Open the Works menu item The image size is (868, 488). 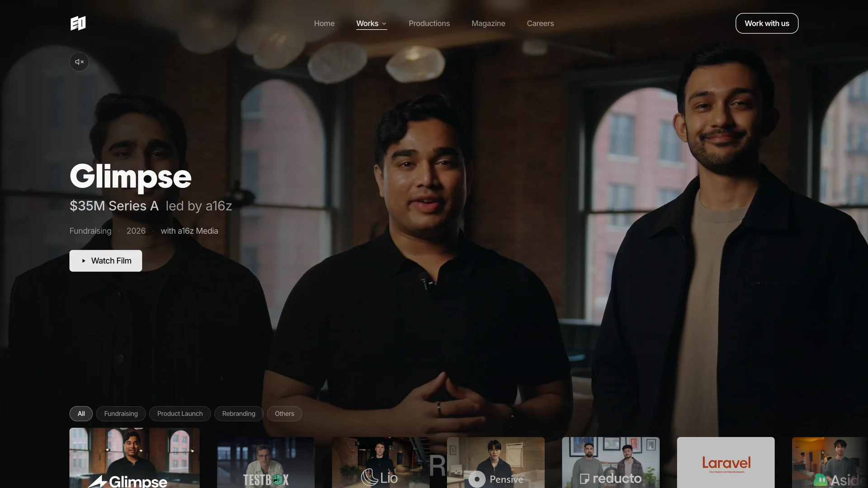click(x=367, y=23)
